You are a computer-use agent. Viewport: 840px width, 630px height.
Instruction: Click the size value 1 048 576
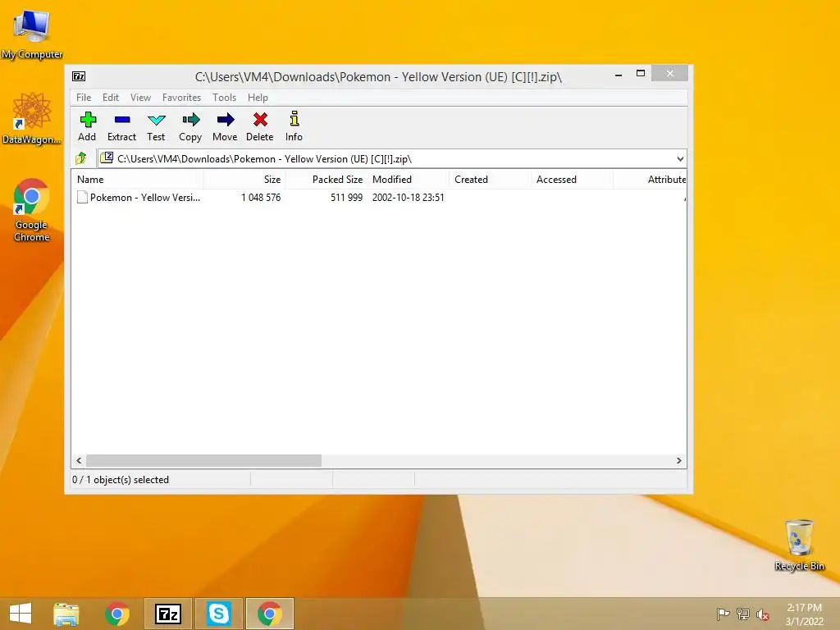tap(261, 197)
